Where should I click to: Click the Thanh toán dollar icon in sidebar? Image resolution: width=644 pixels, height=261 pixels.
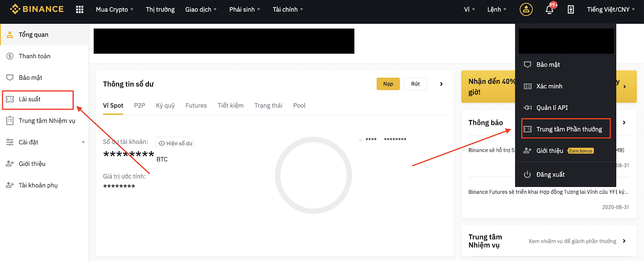[x=10, y=56]
